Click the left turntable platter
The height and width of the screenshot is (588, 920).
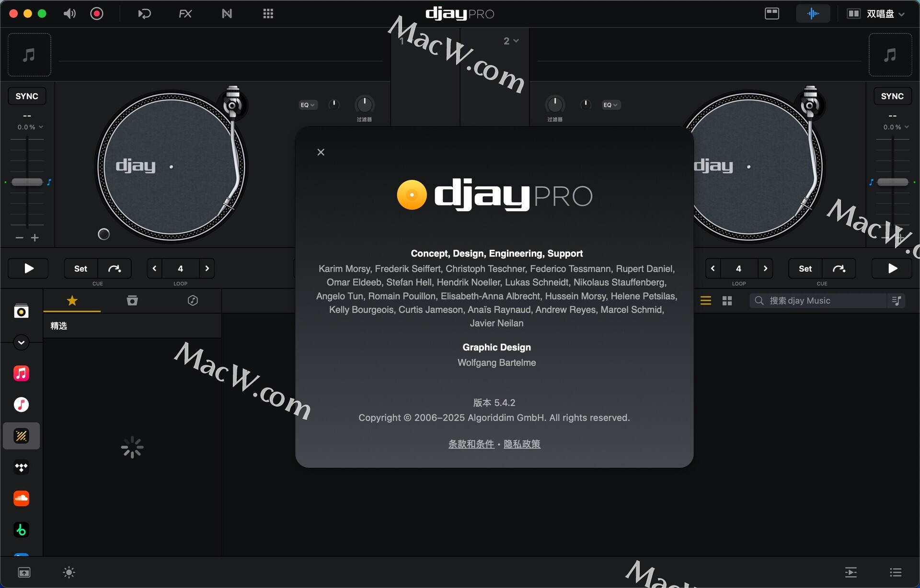point(171,167)
